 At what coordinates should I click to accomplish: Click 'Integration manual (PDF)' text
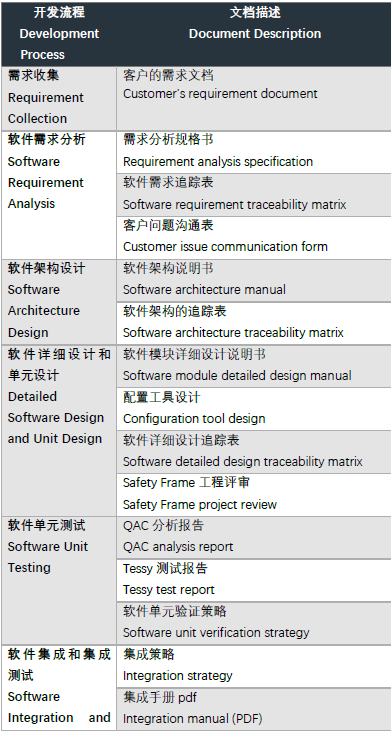[192, 719]
